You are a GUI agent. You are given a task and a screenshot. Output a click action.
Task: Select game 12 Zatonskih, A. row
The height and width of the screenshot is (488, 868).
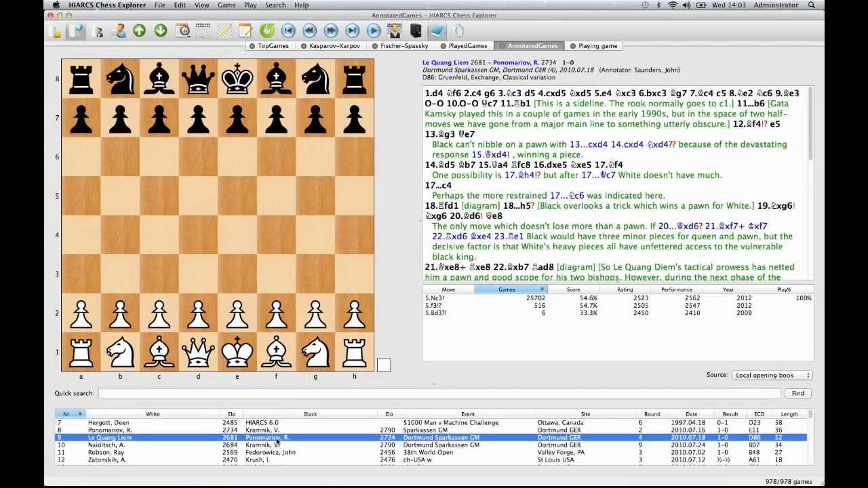[x=431, y=460]
